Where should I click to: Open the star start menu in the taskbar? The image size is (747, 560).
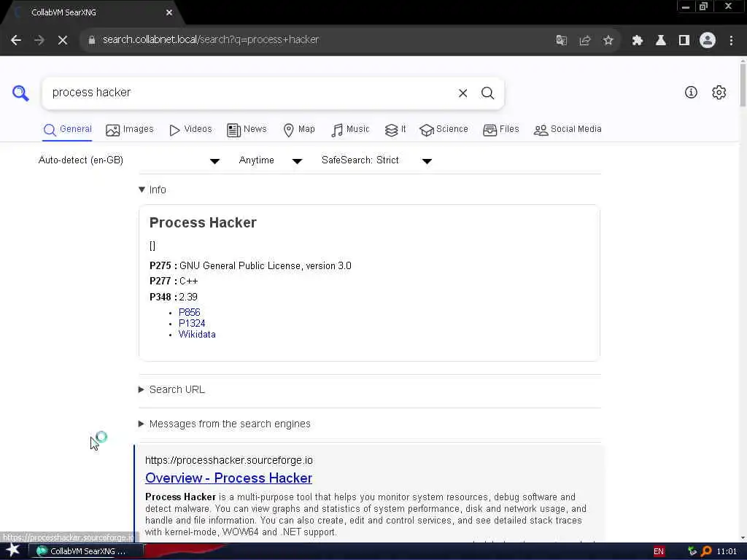pyautogui.click(x=13, y=551)
